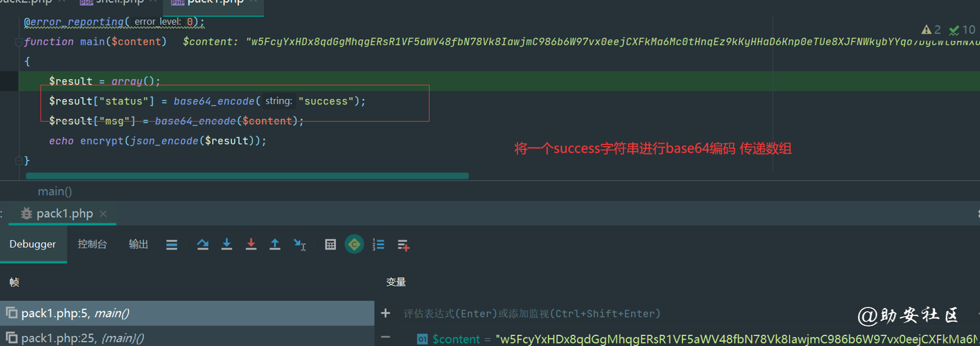This screenshot has height=346, width=980.
Task: Click the Step Out debugger icon
Action: [275, 245]
